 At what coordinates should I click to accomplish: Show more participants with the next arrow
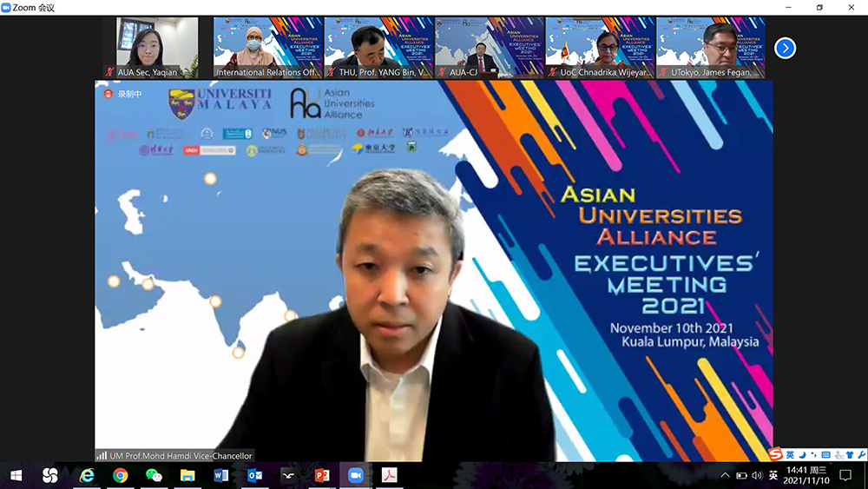click(785, 48)
